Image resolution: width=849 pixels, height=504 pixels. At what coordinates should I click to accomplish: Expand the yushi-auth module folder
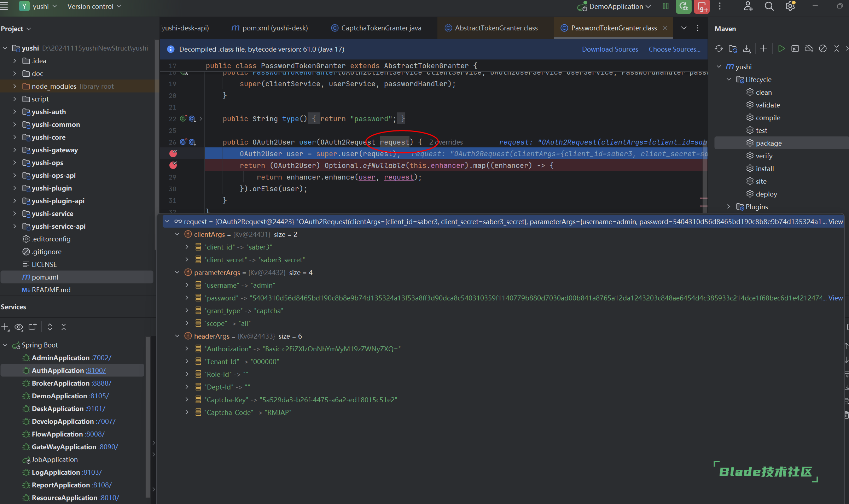click(14, 112)
